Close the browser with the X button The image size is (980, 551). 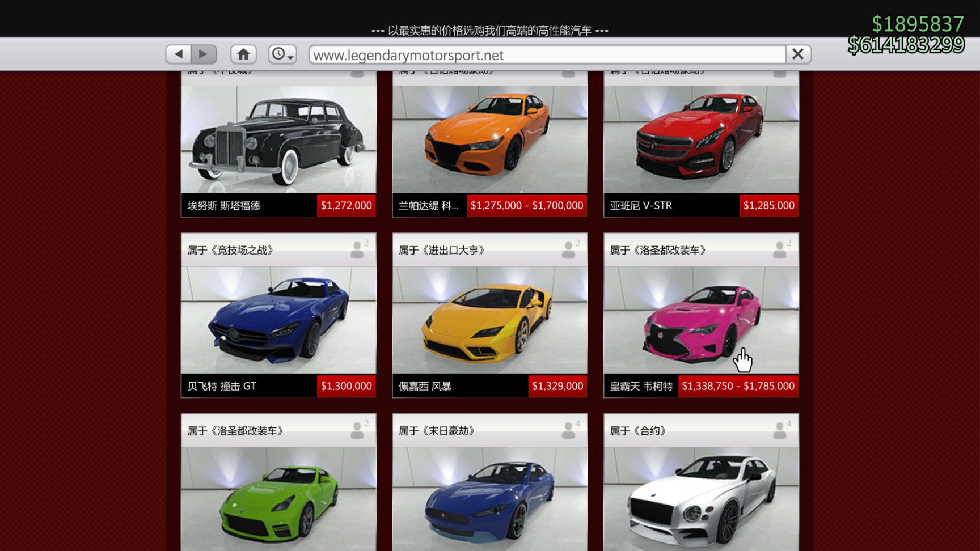797,54
